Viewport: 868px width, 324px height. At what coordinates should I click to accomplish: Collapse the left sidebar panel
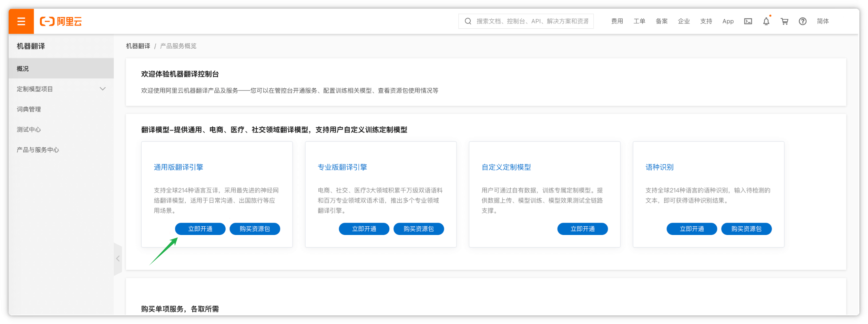(x=118, y=258)
